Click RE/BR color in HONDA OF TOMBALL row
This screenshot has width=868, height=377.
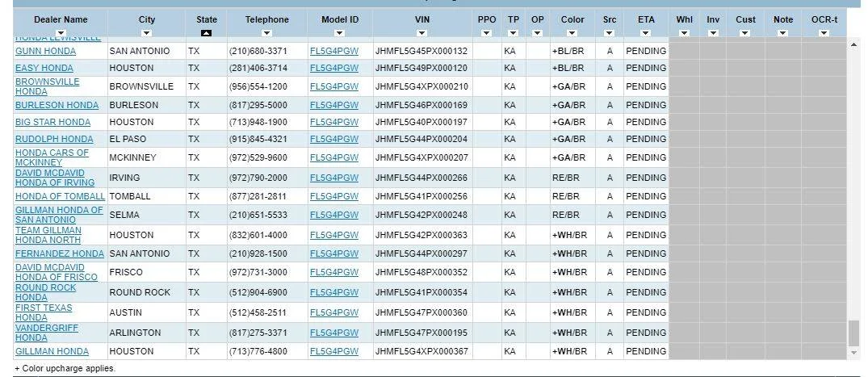point(566,196)
